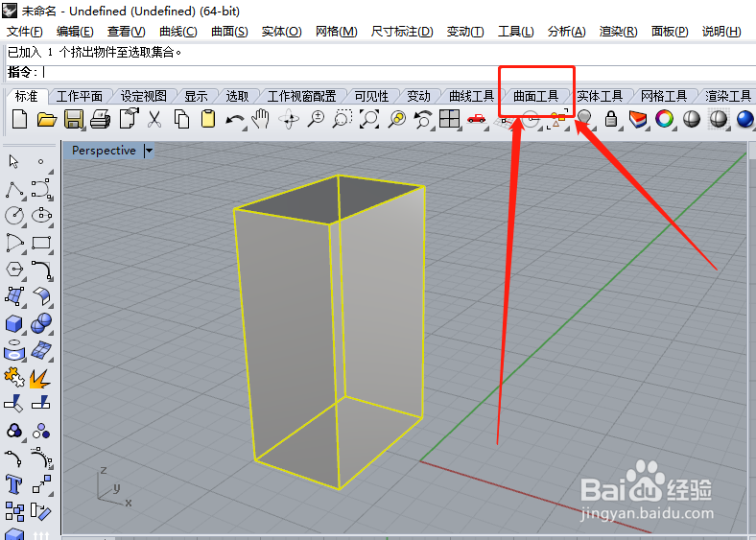Switch to the 网格工具 toolbar tab
756x540 pixels.
coord(664,97)
